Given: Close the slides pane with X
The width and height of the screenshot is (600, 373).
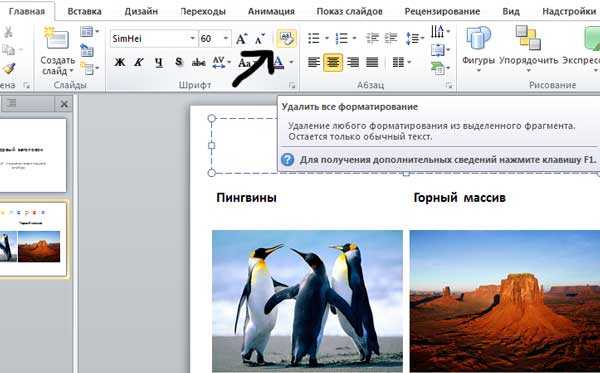Looking at the screenshot, I should tap(64, 104).
